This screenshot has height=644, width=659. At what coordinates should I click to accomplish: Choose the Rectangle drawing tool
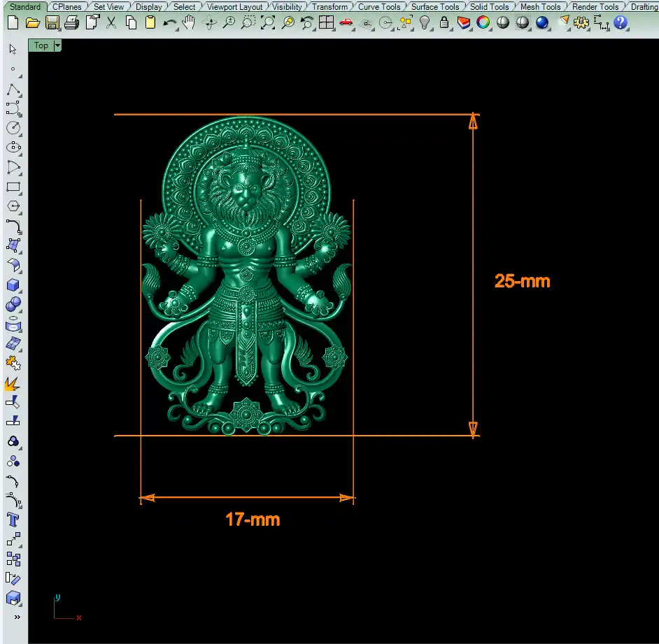[x=13, y=187]
